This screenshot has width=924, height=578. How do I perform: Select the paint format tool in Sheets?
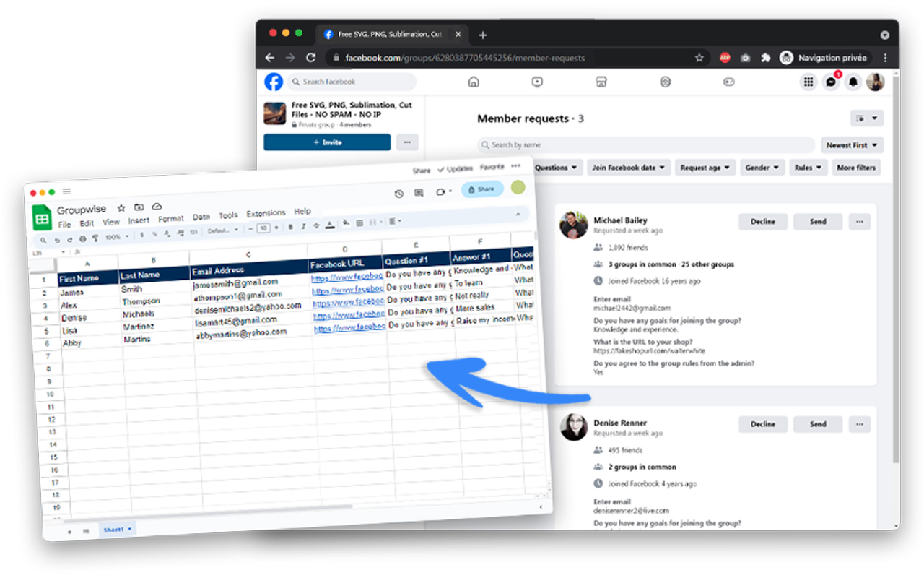[95, 238]
